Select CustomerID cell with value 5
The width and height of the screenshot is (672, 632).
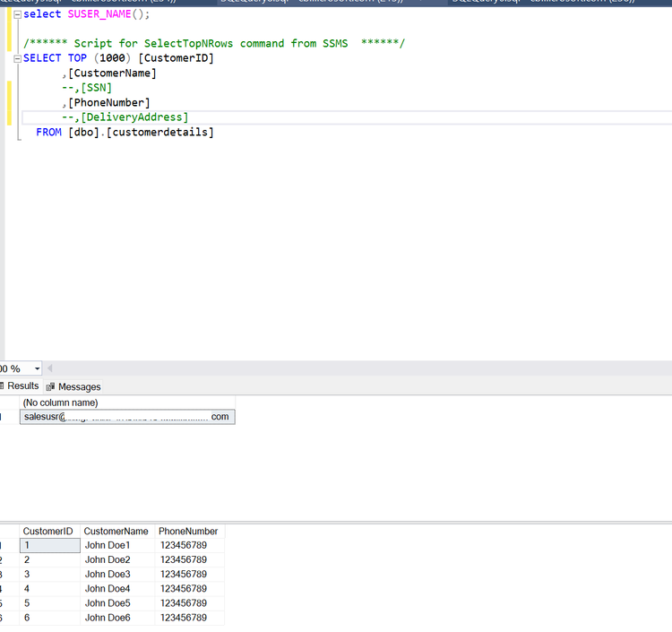click(x=49, y=603)
